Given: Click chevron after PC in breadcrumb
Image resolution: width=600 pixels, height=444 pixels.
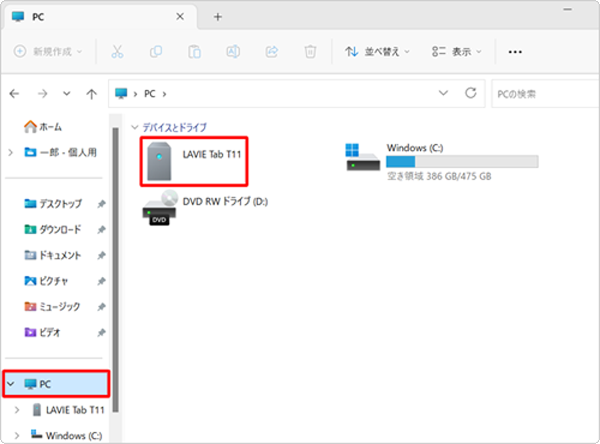Looking at the screenshot, I should 164,94.
